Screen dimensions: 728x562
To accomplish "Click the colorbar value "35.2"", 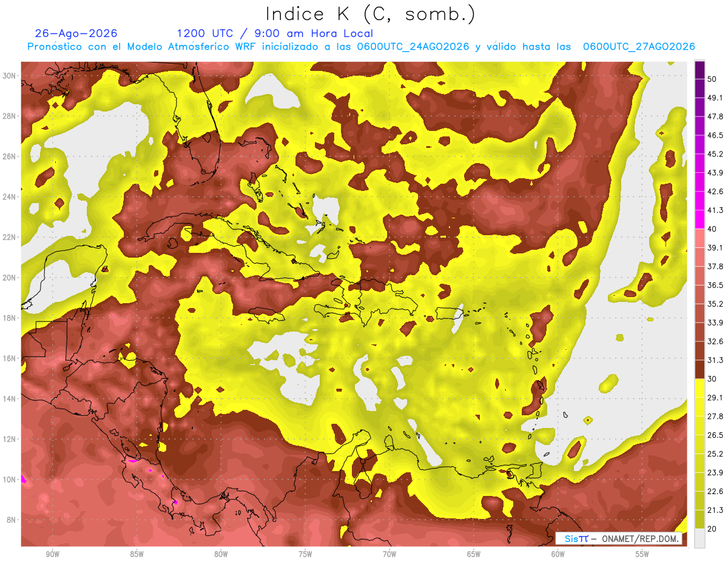I will tap(715, 304).
